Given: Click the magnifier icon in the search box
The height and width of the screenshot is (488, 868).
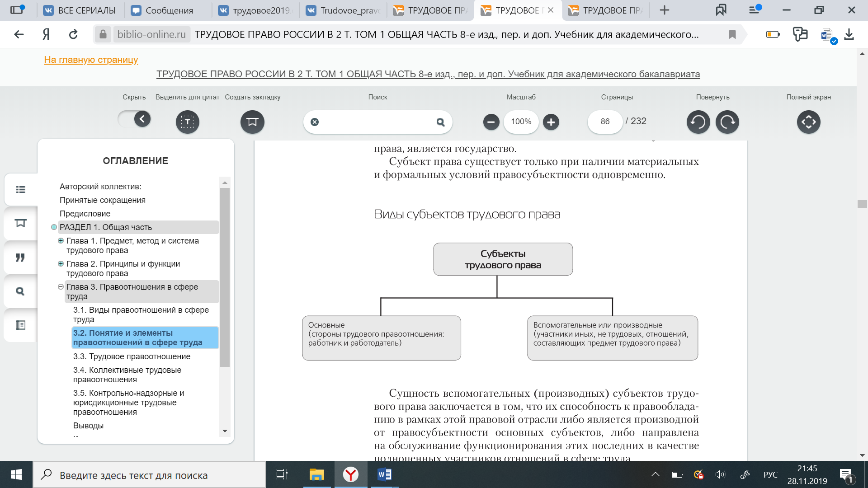Looking at the screenshot, I should click(x=440, y=122).
